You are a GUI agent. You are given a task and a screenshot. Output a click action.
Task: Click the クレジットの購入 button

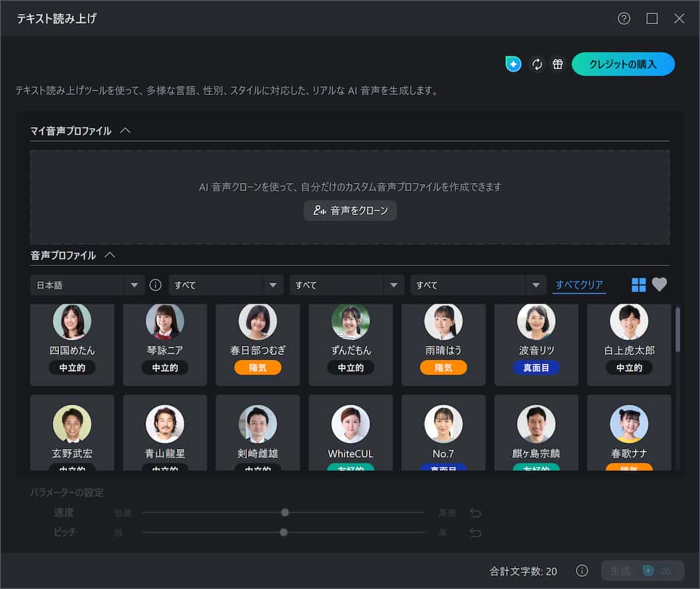tap(623, 64)
